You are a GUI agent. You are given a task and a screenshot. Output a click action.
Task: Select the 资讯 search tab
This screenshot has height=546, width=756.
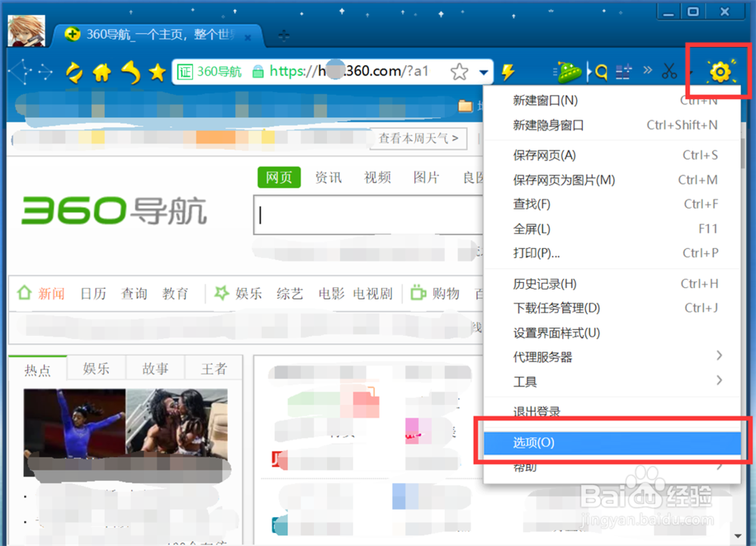click(328, 178)
